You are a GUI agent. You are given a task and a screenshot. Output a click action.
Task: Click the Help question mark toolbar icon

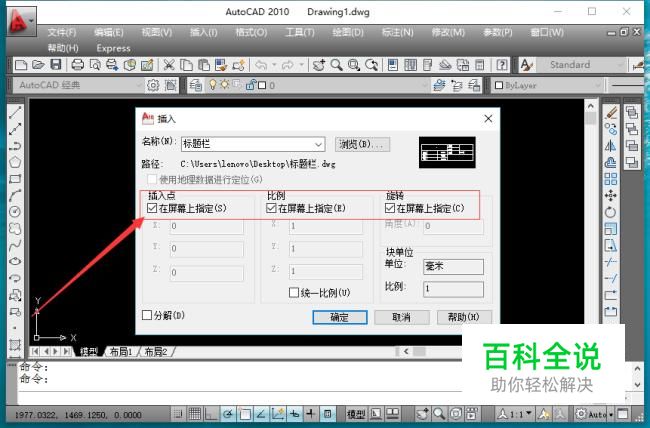coord(502,65)
